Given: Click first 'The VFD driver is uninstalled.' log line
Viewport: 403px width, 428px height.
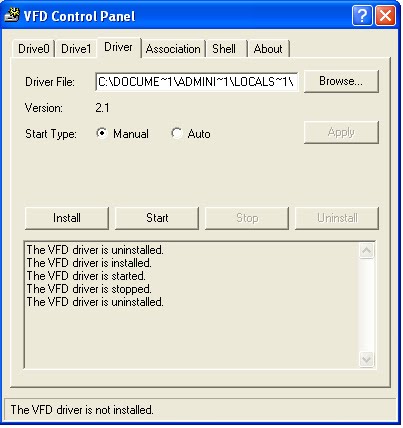Looking at the screenshot, I should pos(95,250).
